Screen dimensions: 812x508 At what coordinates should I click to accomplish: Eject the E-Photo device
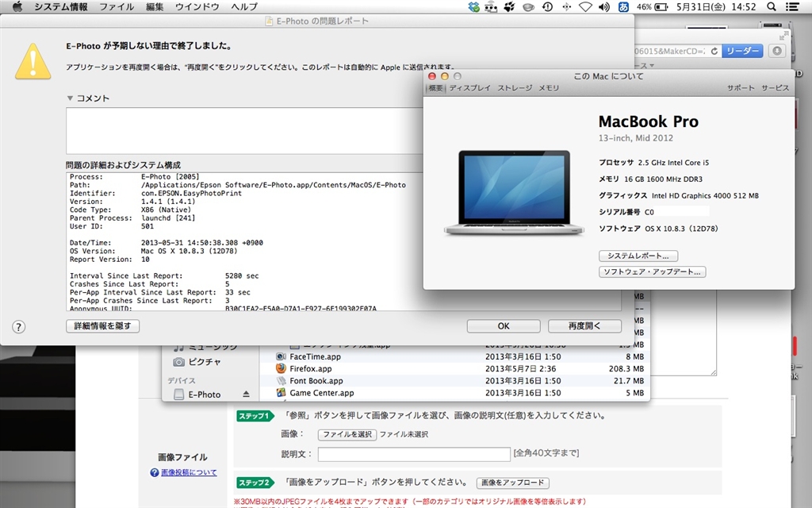[x=246, y=394]
